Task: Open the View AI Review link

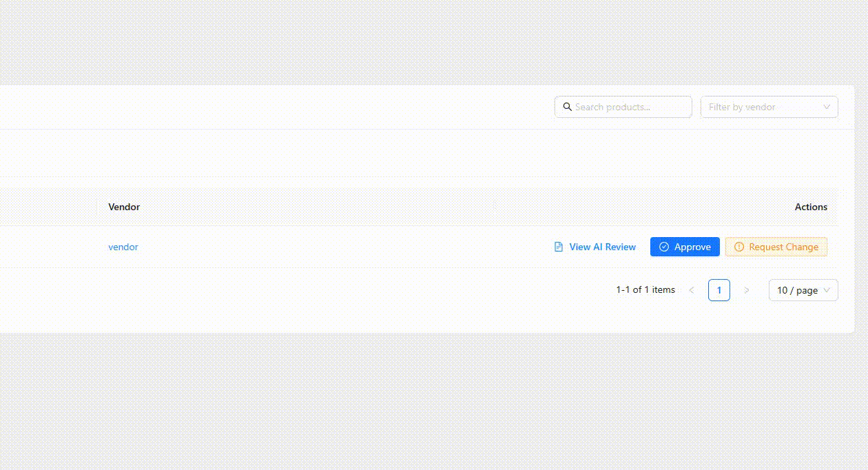Action: 602,247
